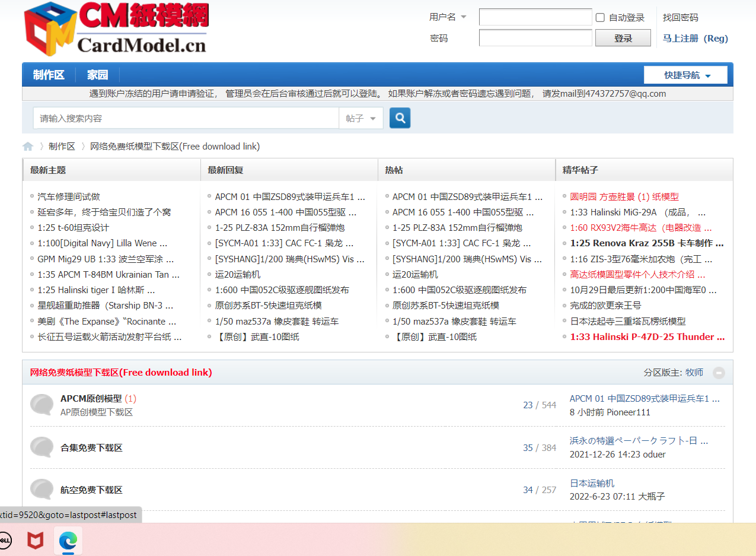
Task: Click the APCM原创模型 forum bubble icon
Action: pos(42,405)
